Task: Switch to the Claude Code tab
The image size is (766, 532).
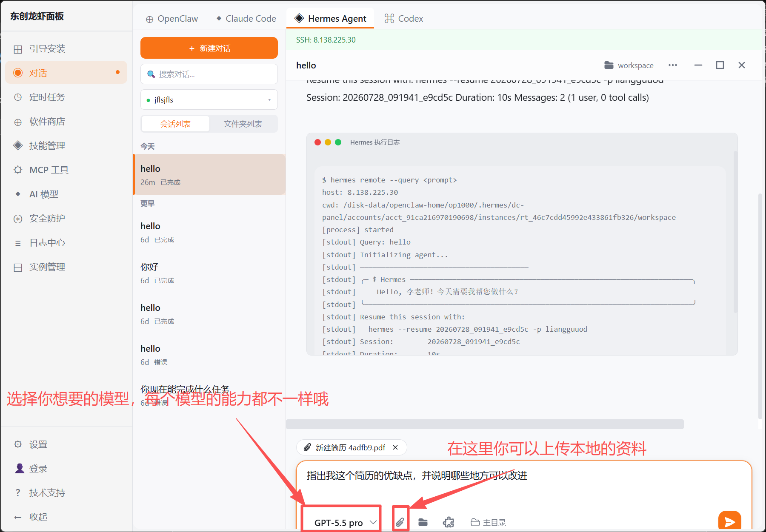Action: [246, 19]
